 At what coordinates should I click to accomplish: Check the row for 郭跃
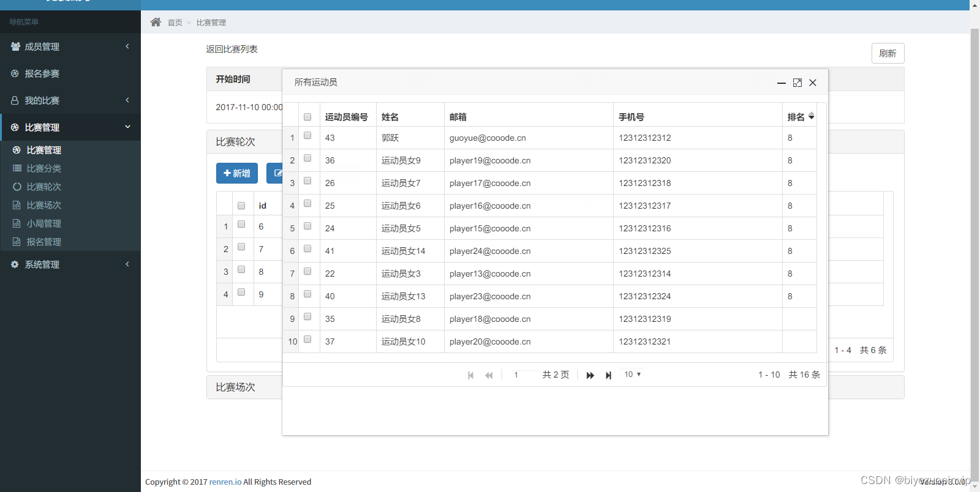pos(307,136)
